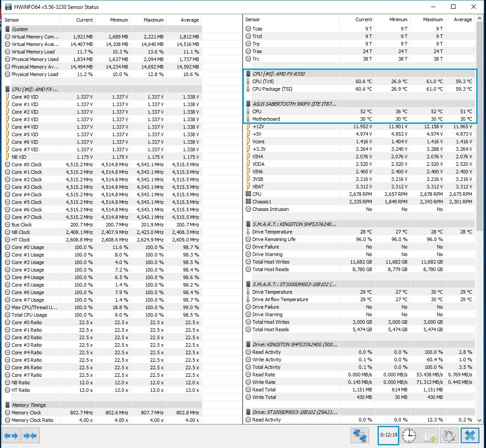The image size is (486, 448).
Task: Close sensor window with blue X button
Action: pyautogui.click(x=470, y=435)
